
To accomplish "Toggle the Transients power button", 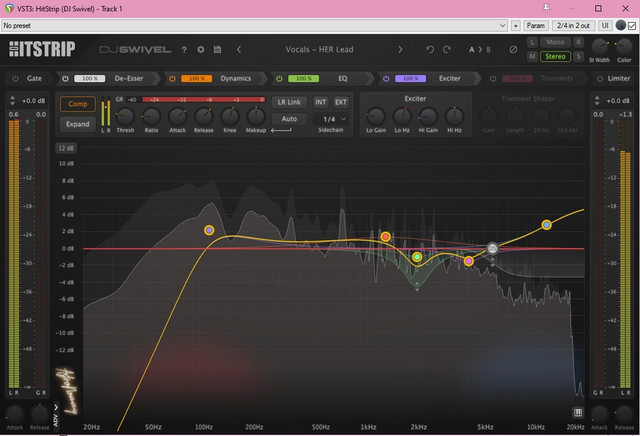I will (x=493, y=78).
